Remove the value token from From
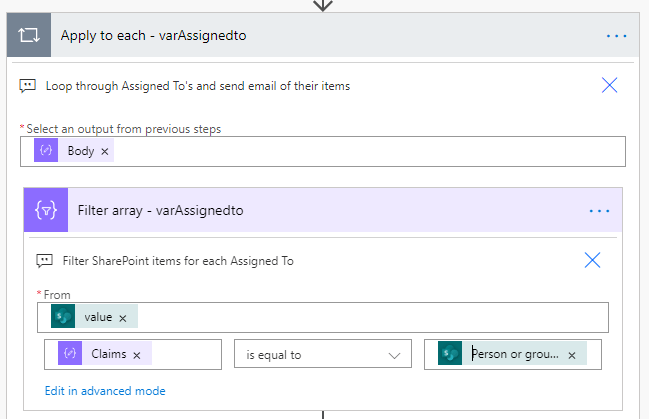This screenshot has height=419, width=649. point(123,318)
